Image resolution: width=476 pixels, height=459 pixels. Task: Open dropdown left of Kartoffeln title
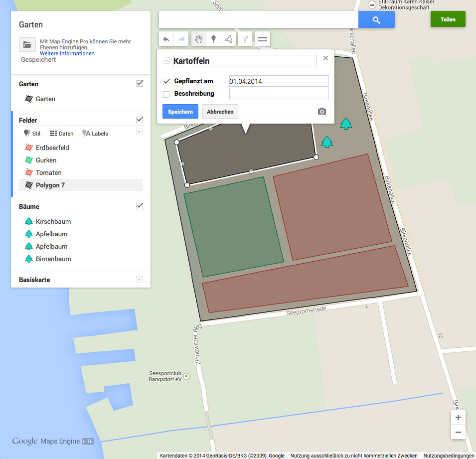[x=166, y=61]
